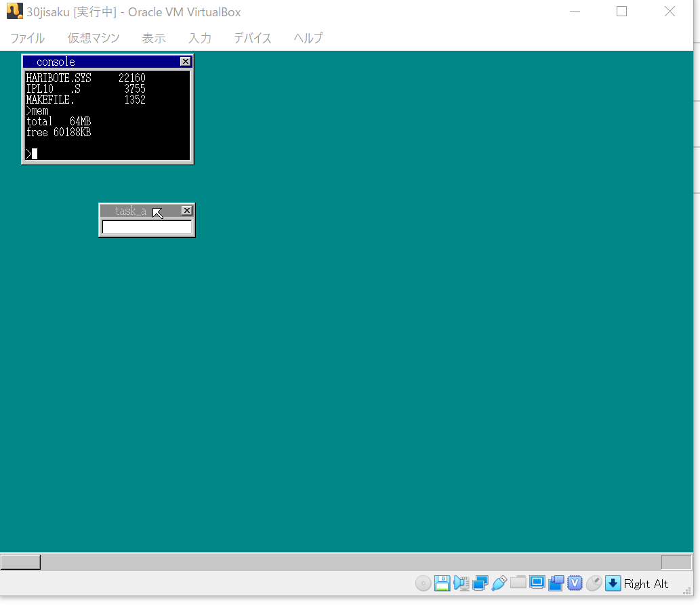The height and width of the screenshot is (605, 700).
Task: Close the task_a window in guest
Action: 187,210
